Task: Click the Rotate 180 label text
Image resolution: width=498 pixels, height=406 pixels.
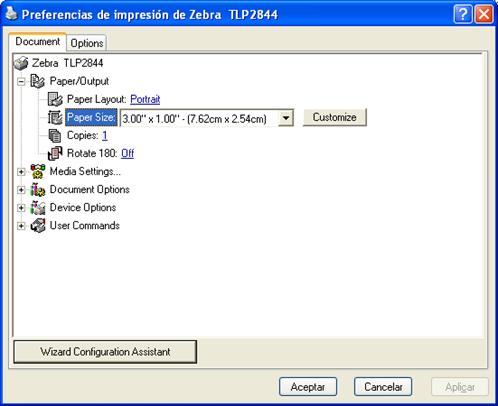Action: (92, 153)
